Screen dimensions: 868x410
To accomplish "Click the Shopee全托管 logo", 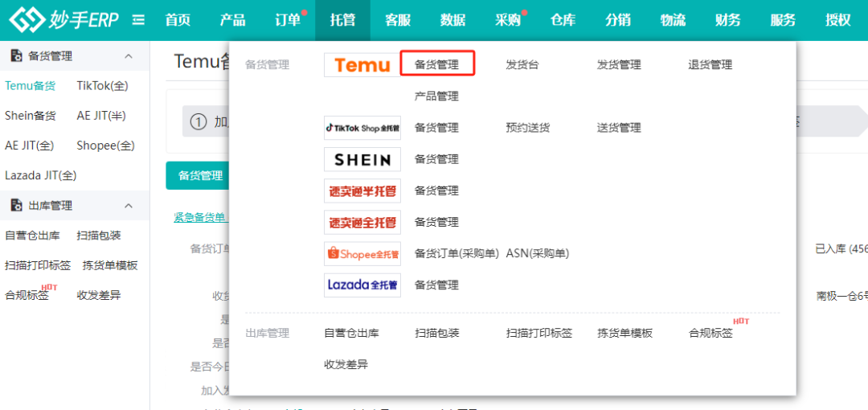I will (x=362, y=254).
